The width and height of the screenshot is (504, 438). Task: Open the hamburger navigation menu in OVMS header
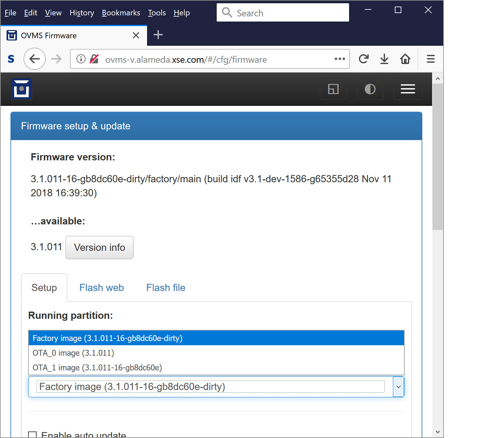point(408,89)
